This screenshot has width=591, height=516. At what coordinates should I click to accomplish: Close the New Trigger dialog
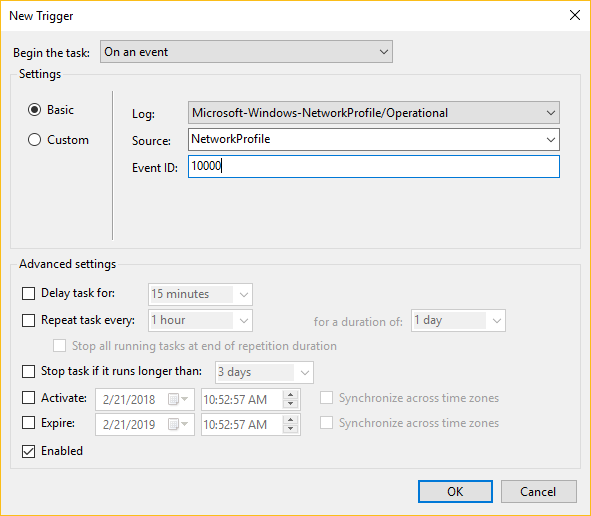[x=574, y=15]
